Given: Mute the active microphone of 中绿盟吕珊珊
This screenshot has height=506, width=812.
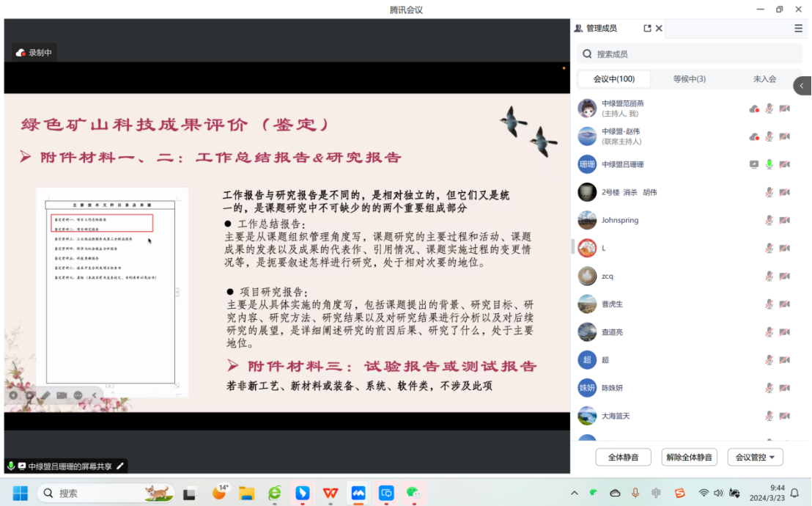Looking at the screenshot, I should pyautogui.click(x=769, y=164).
